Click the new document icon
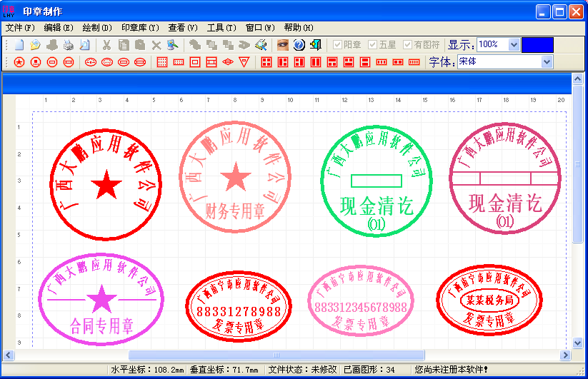Viewport: 588px width, 379px height. click(19, 45)
